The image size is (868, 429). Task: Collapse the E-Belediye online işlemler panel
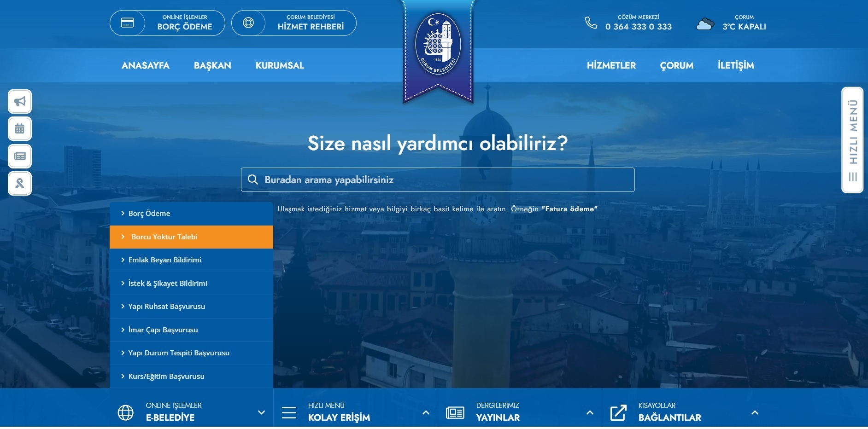(x=261, y=412)
